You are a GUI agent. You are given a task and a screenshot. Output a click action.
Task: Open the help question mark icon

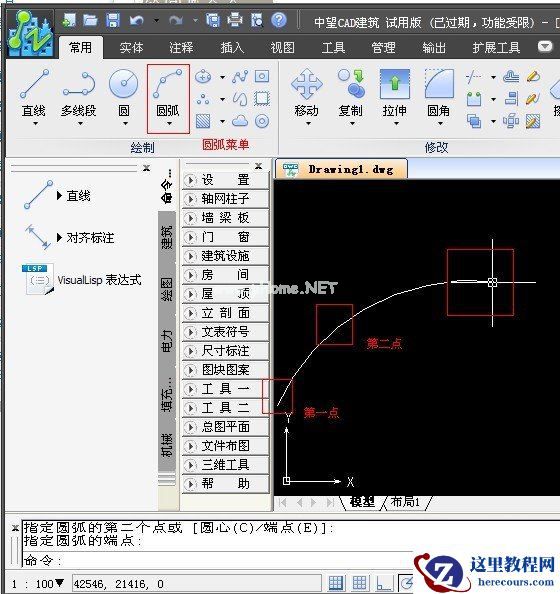coord(279,20)
